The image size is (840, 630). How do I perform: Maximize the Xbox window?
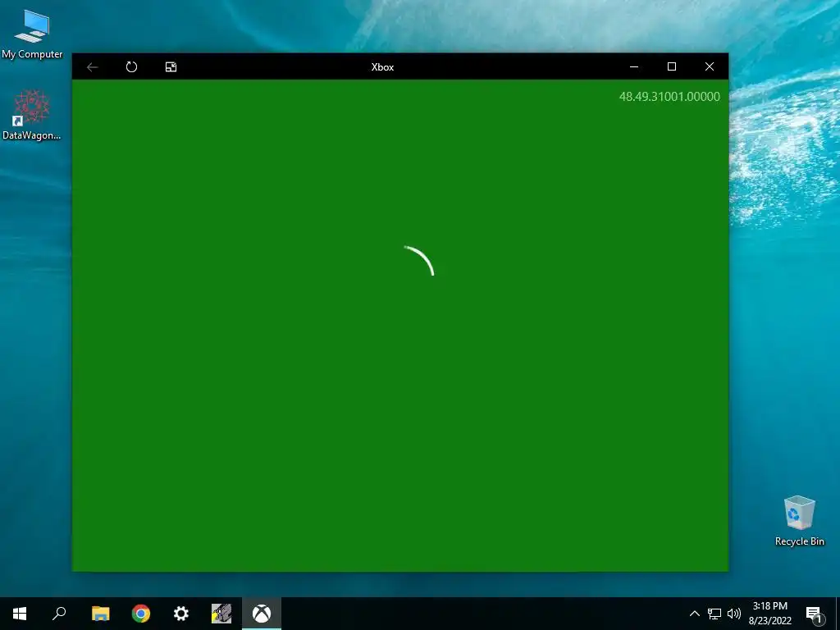(671, 67)
